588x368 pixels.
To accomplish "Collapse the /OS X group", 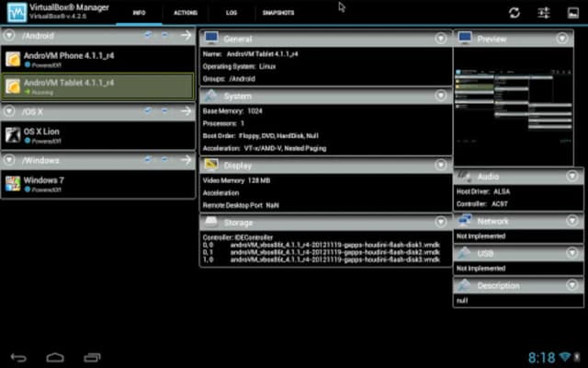I will pos(9,111).
